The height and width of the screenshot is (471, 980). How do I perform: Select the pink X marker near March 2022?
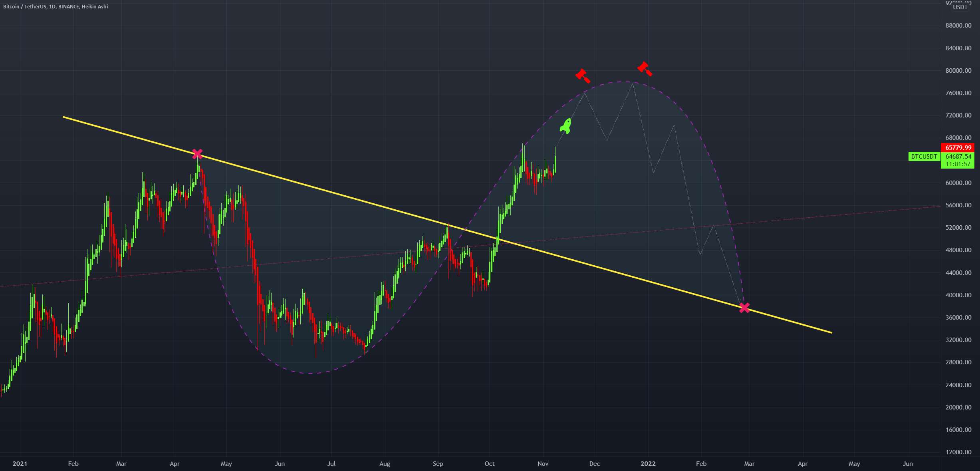pyautogui.click(x=744, y=308)
